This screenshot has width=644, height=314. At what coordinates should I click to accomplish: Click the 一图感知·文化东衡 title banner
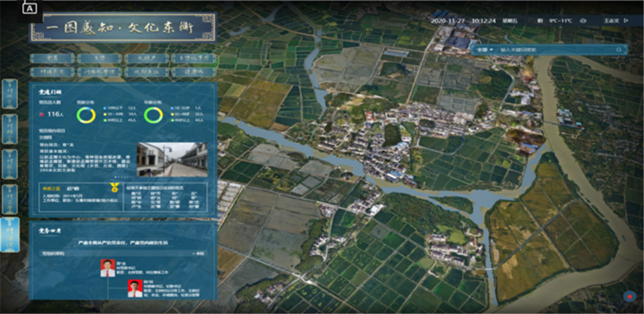[x=123, y=27]
